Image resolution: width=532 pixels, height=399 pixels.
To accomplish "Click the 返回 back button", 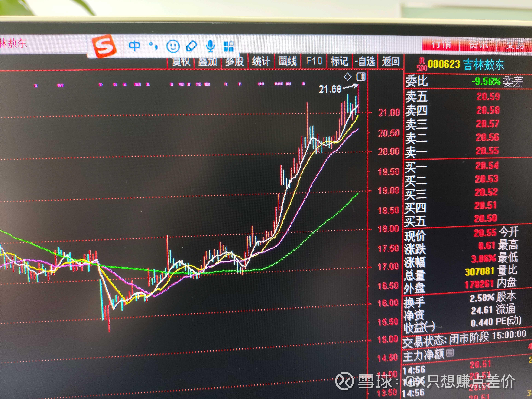I will pyautogui.click(x=391, y=61).
